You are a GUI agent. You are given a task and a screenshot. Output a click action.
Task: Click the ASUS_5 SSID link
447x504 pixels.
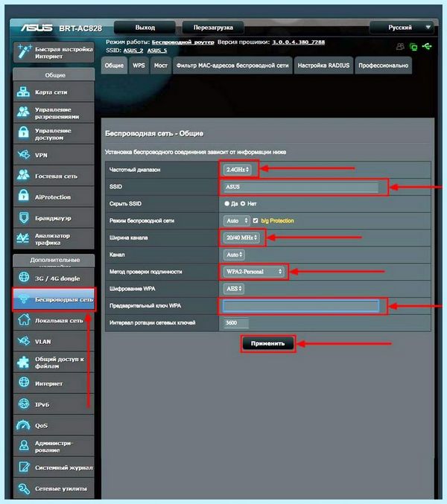click(x=157, y=51)
